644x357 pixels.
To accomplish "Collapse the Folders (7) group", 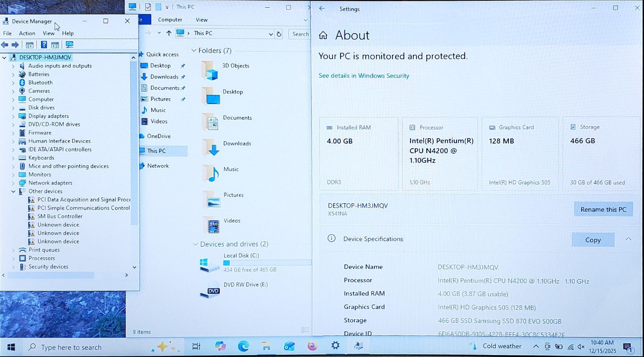I will 194,50.
